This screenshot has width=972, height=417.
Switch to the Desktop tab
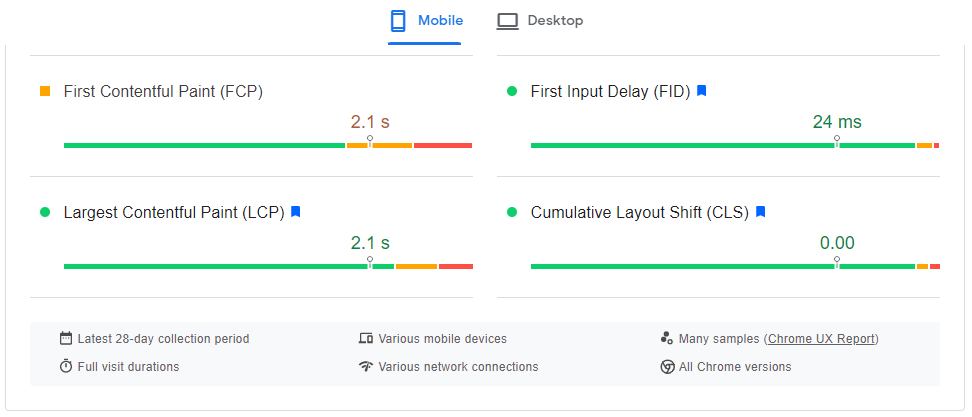click(x=541, y=21)
